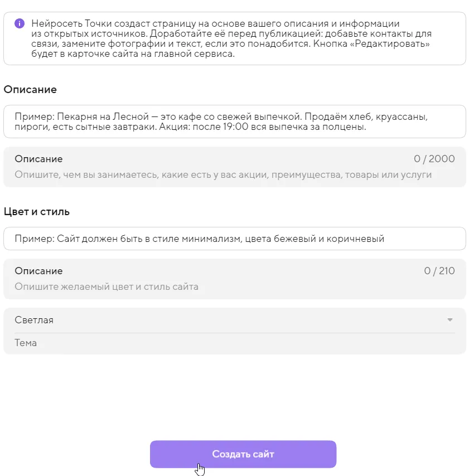Click placeholder "Опишите желаемый цвет и стиль сайта"
469x476 pixels.
pyautogui.click(x=107, y=287)
